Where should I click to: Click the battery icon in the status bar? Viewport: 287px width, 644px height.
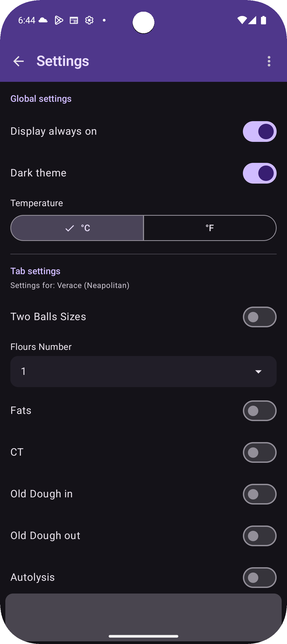(x=264, y=20)
